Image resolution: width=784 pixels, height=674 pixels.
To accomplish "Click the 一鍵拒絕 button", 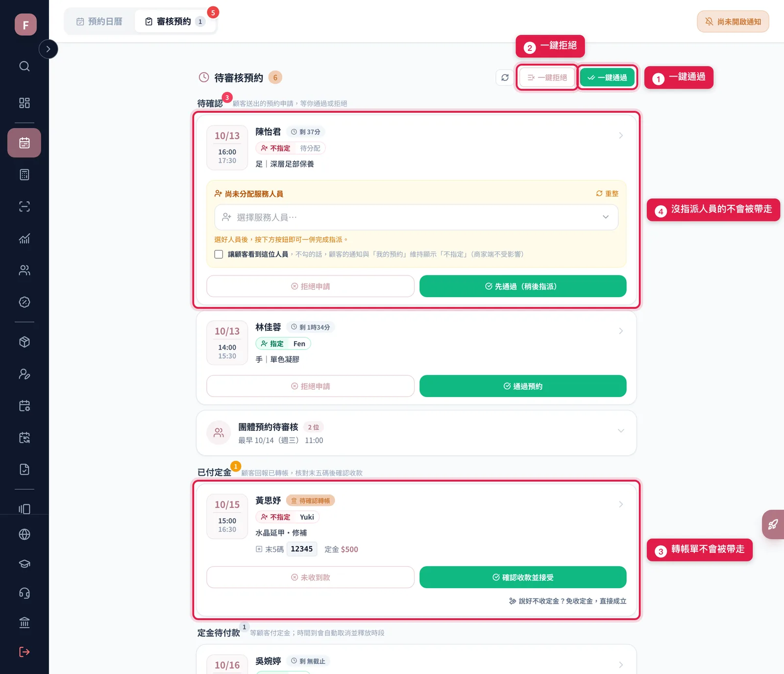I will point(547,77).
